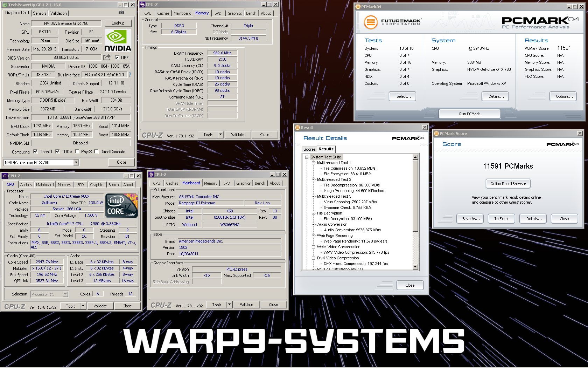The width and height of the screenshot is (588, 368).
Task: Click Result tree scrollbar down arrow
Action: coord(415,267)
